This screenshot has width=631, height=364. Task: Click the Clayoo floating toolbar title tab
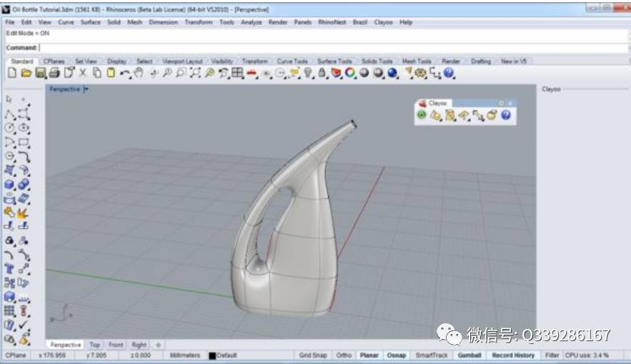coord(433,103)
